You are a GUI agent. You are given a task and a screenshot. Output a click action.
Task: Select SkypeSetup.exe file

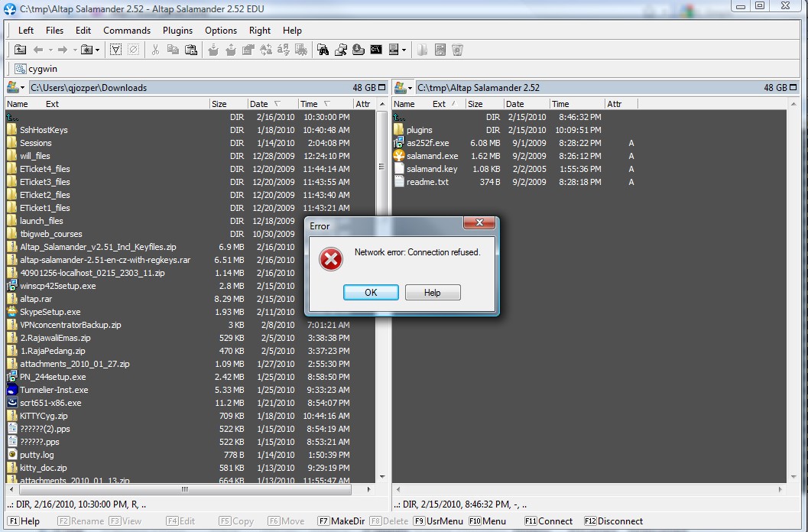point(50,312)
